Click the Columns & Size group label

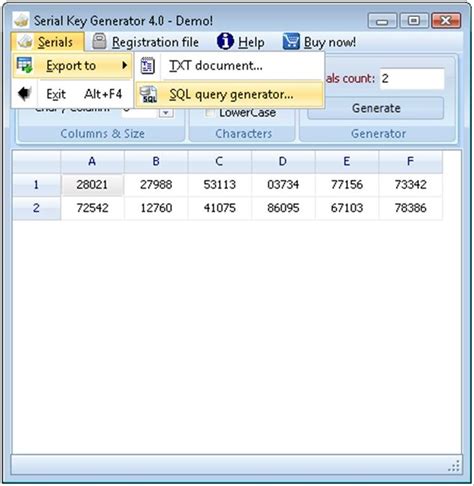tap(102, 134)
